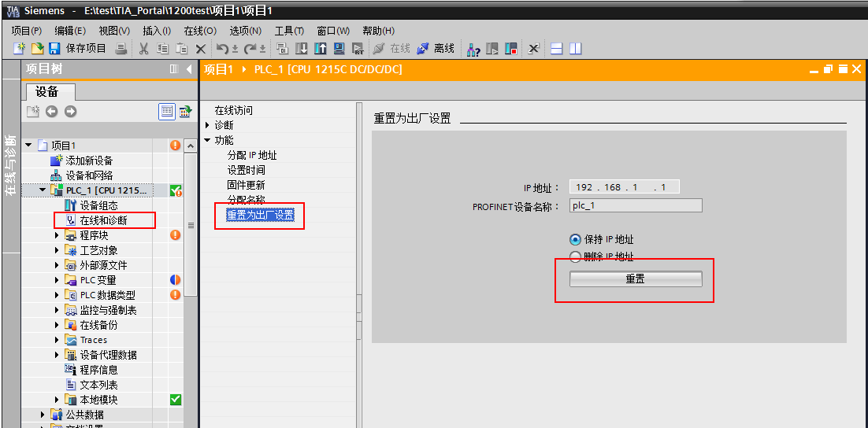Image resolution: width=868 pixels, height=428 pixels.
Task: Split editor space vertically icon
Action: coord(576,49)
